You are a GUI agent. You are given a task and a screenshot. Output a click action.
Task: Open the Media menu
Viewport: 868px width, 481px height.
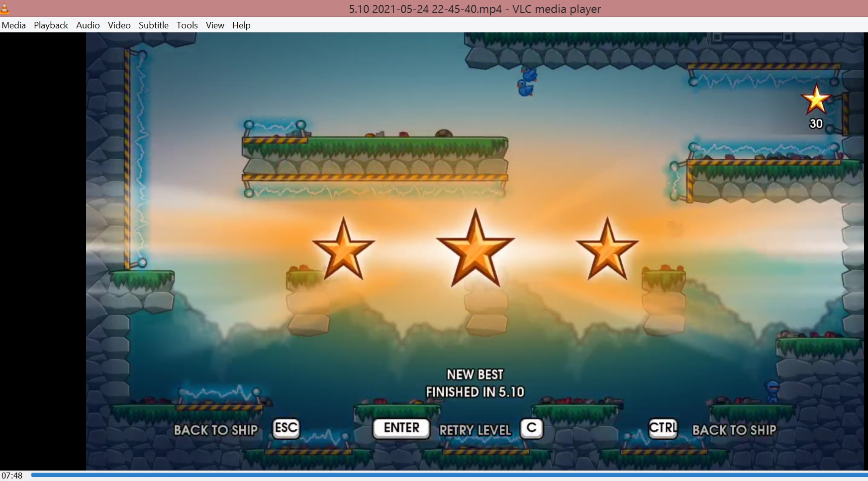point(14,25)
